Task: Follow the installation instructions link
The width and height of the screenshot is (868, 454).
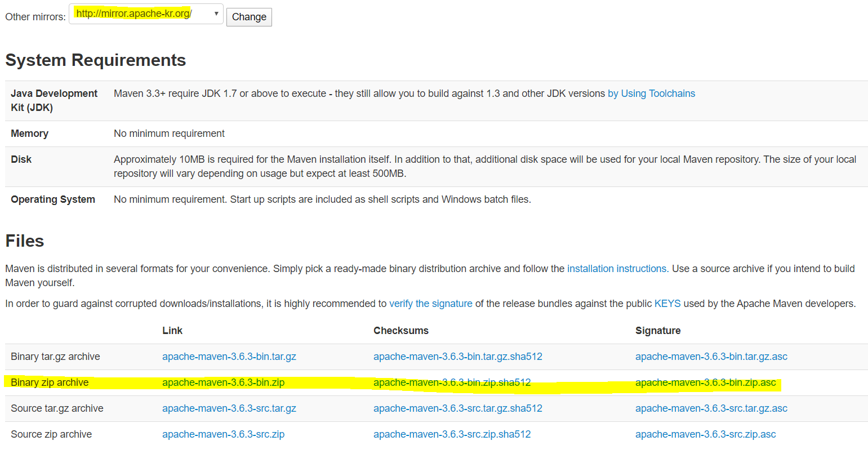Action: tap(618, 269)
